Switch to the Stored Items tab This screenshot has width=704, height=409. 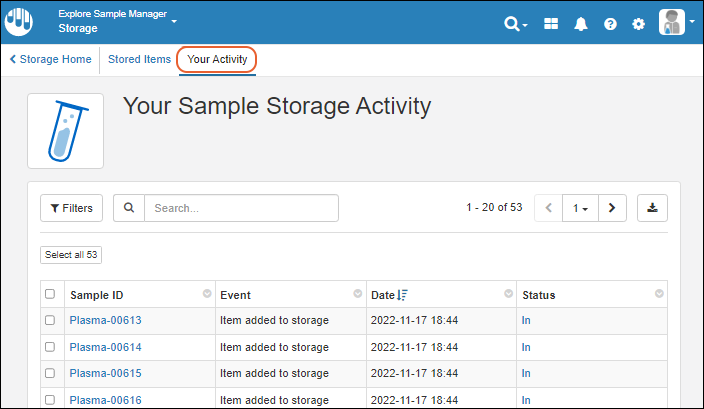pos(139,59)
